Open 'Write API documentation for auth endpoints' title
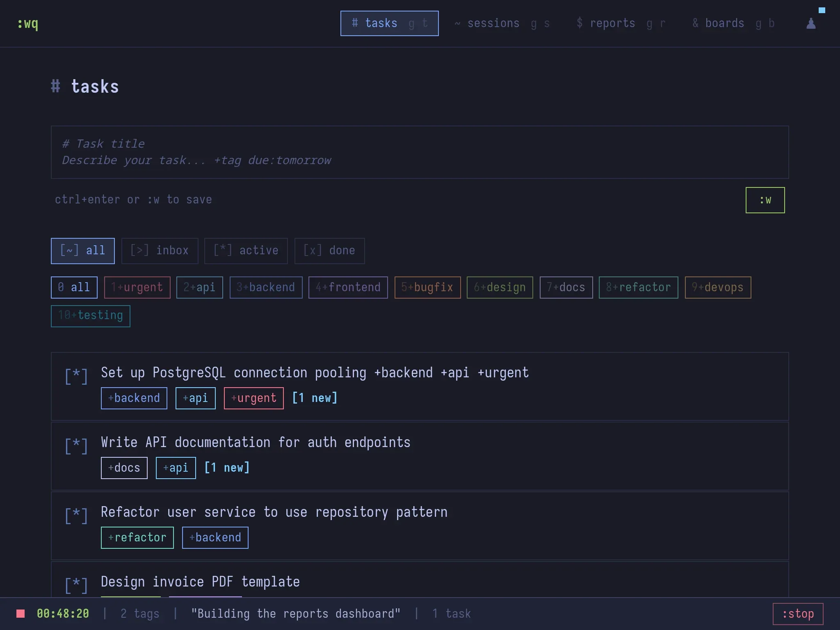 [x=256, y=442]
